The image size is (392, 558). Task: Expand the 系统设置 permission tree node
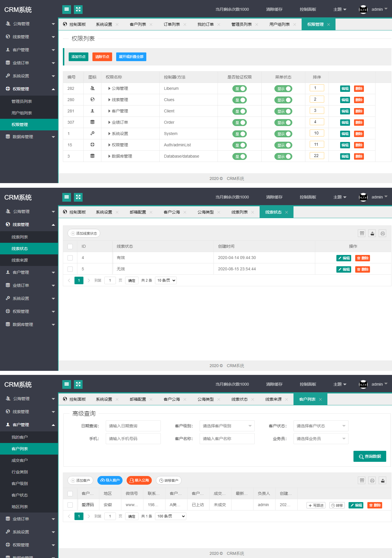click(109, 134)
